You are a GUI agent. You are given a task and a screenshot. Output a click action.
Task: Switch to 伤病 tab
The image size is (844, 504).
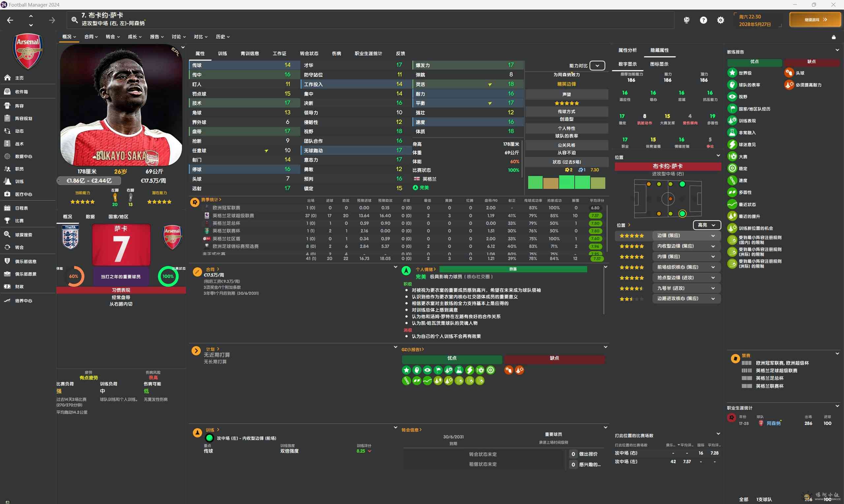coord(336,54)
